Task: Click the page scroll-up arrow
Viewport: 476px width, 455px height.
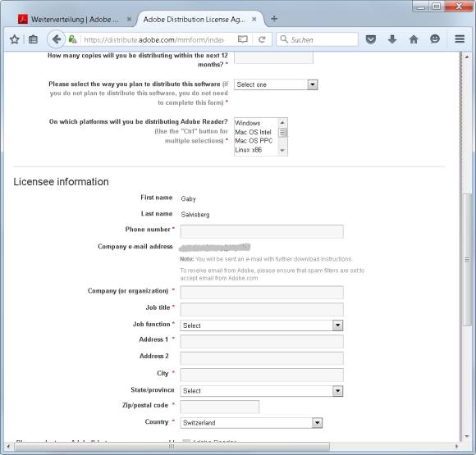Action: 467,57
